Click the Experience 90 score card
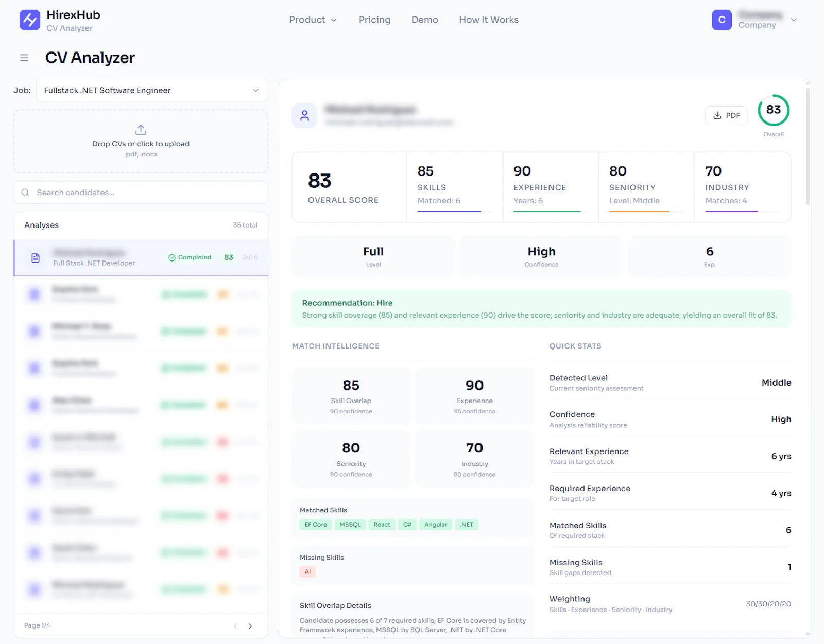 coord(551,187)
